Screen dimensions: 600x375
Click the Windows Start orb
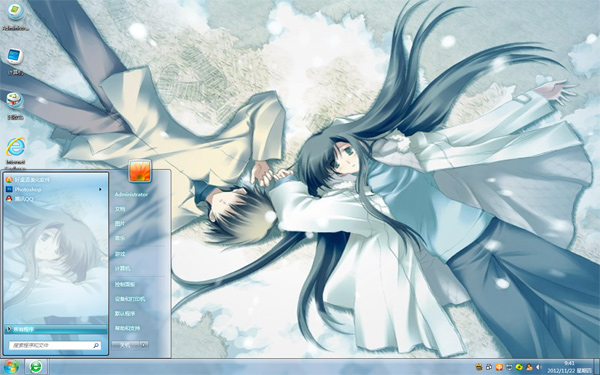tap(12, 367)
